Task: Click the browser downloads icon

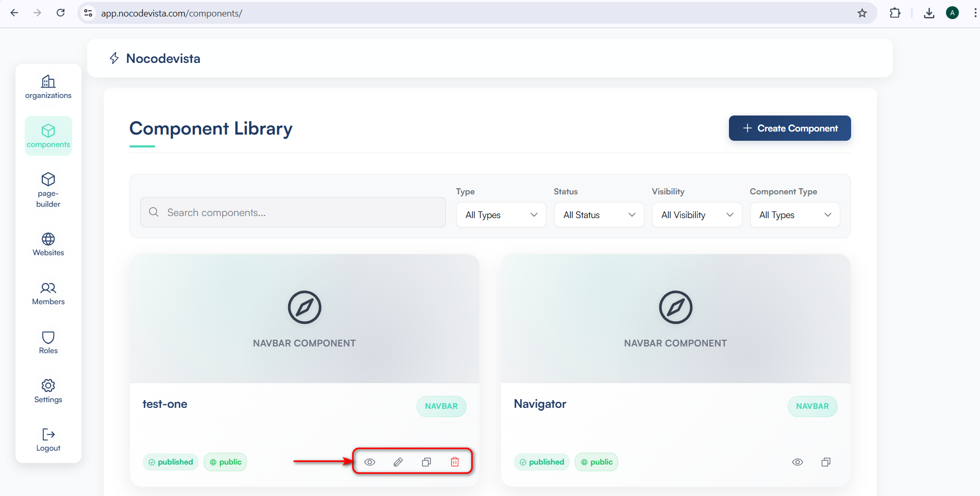Action: pyautogui.click(x=929, y=13)
